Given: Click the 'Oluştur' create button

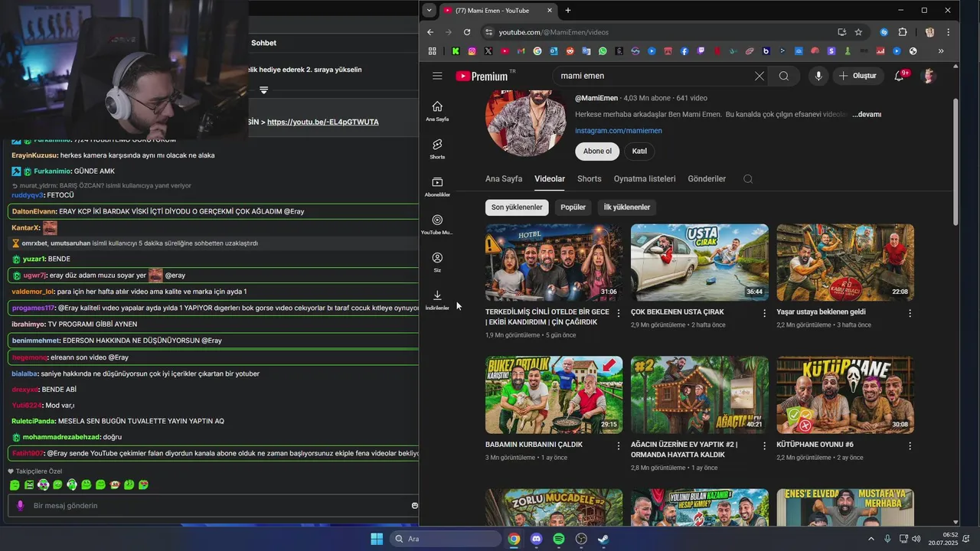Looking at the screenshot, I should pyautogui.click(x=857, y=76).
